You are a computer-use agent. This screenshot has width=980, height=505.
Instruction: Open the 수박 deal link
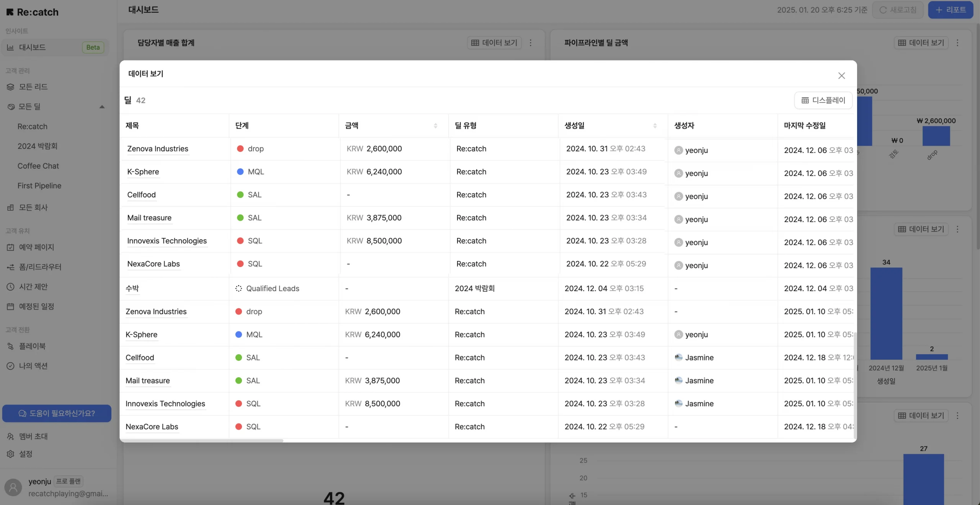(x=132, y=288)
